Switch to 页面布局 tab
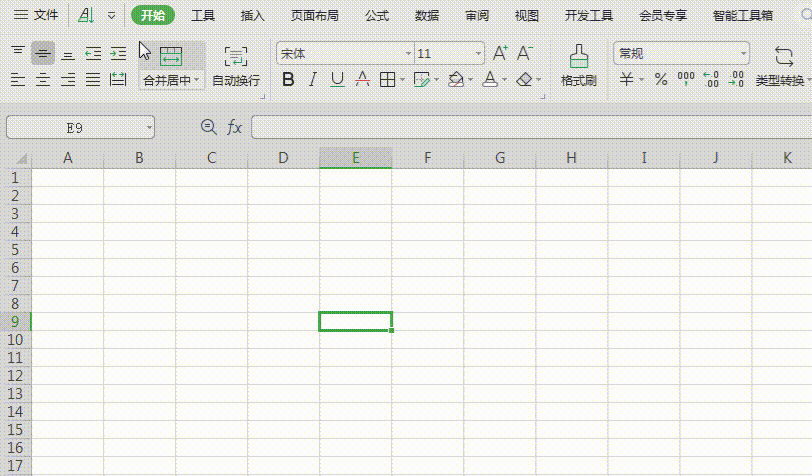The image size is (812, 476). [x=315, y=16]
